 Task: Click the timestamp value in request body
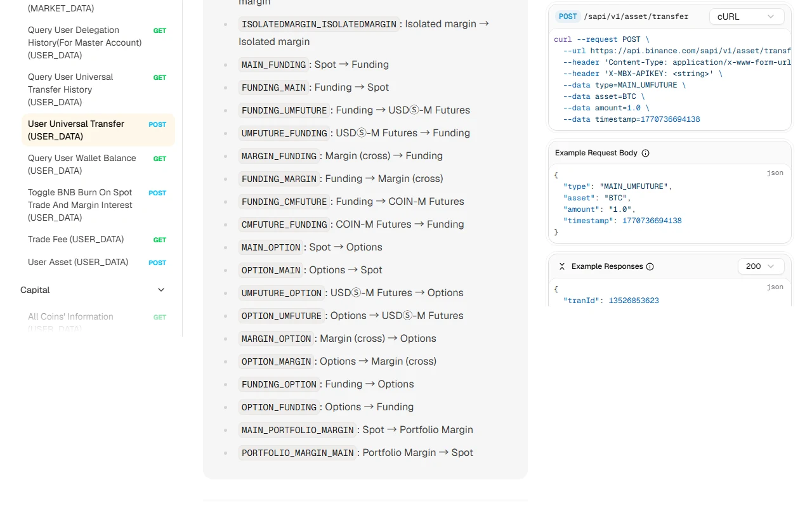(x=652, y=221)
